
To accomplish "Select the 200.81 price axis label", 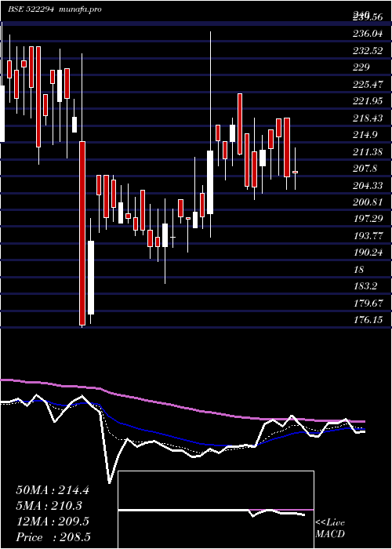I will (x=368, y=202).
